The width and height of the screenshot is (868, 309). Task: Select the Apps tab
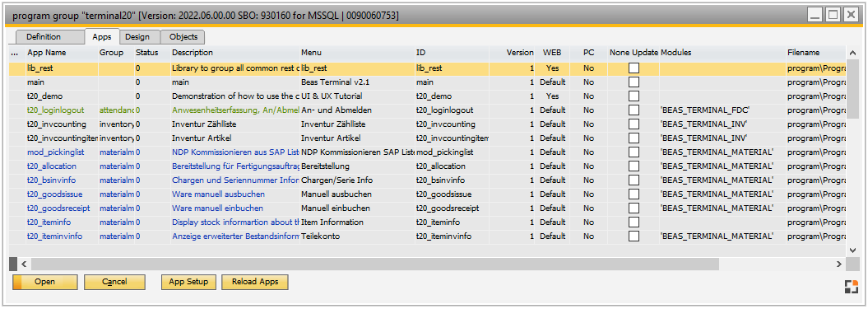[102, 37]
